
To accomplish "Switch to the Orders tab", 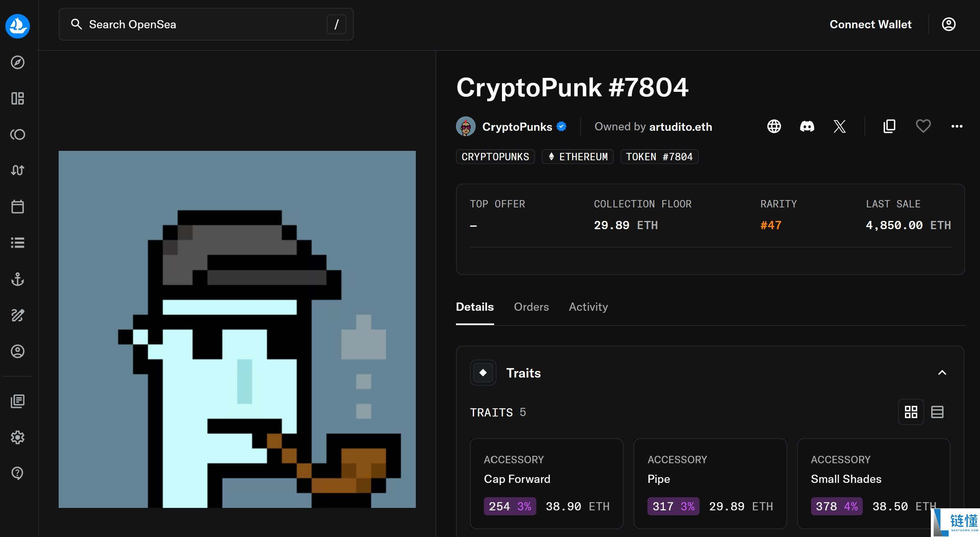I will tap(531, 307).
